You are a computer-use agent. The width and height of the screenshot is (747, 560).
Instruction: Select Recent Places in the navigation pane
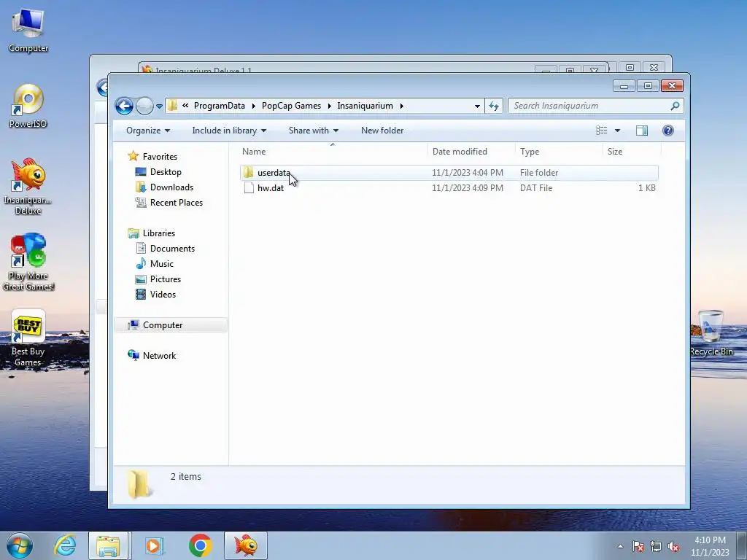coord(177,203)
